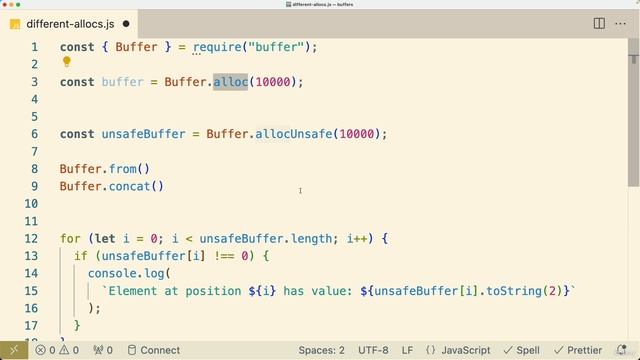Screen dimensions: 640x360
Task: Click Buffer.concat() on line 9
Action: (112, 187)
